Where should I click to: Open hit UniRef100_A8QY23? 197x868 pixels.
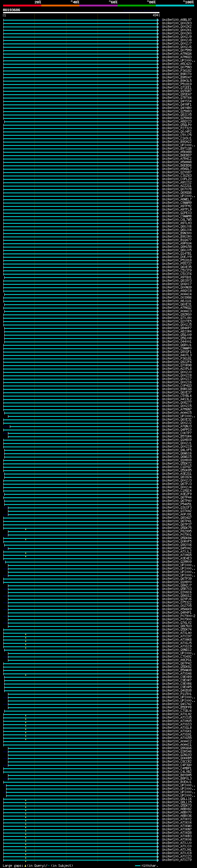click(x=176, y=122)
